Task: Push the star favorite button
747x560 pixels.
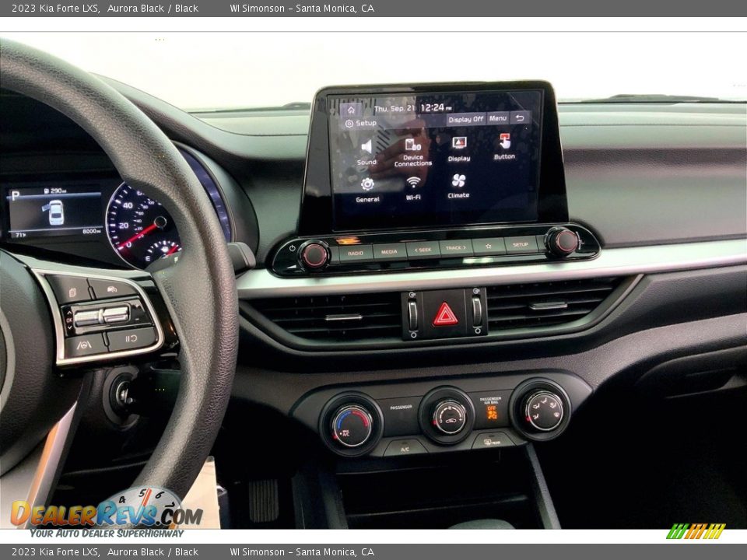Action: 489,247
